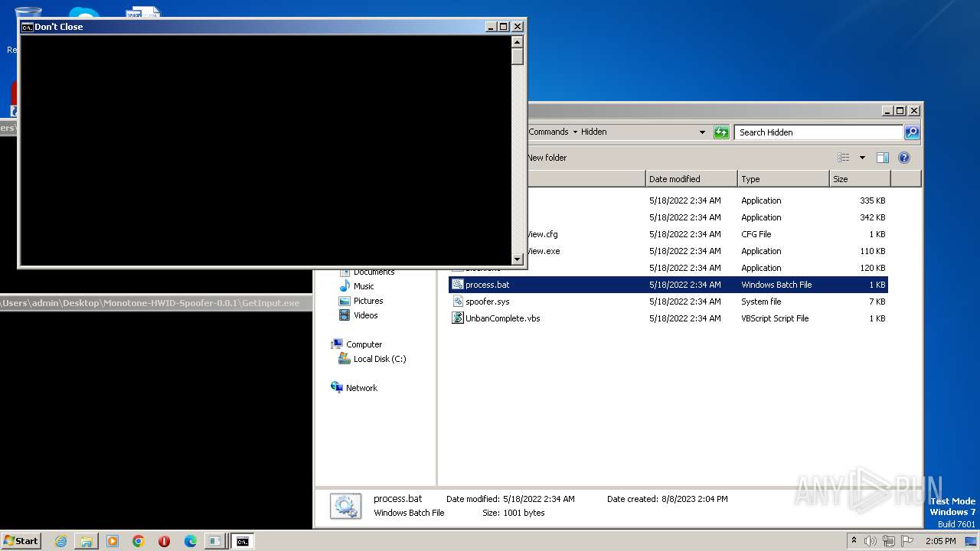
Task: Show hidden tray icons arrow
Action: (x=854, y=541)
